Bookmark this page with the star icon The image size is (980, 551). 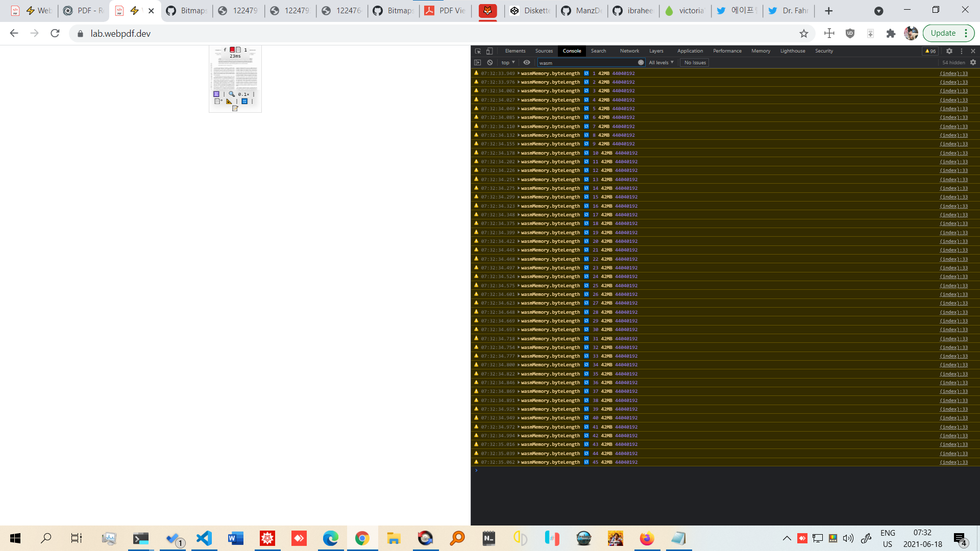804,34
